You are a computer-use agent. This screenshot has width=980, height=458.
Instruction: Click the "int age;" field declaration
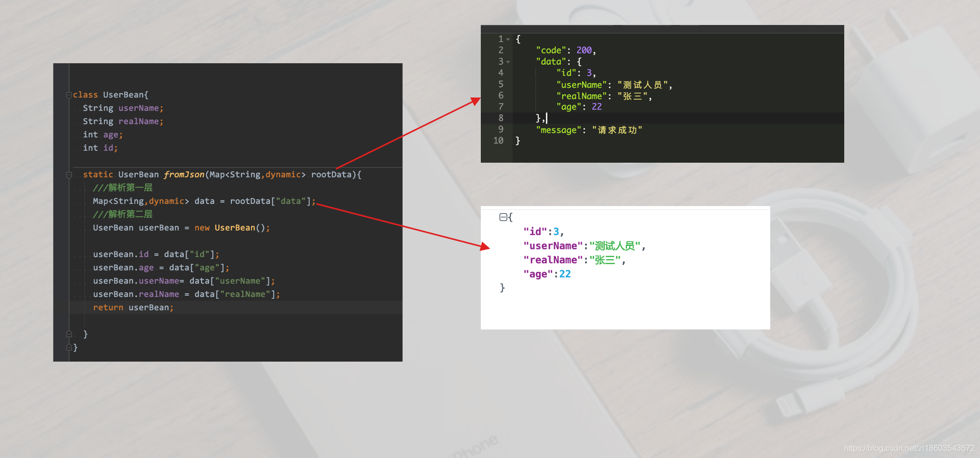point(103,135)
